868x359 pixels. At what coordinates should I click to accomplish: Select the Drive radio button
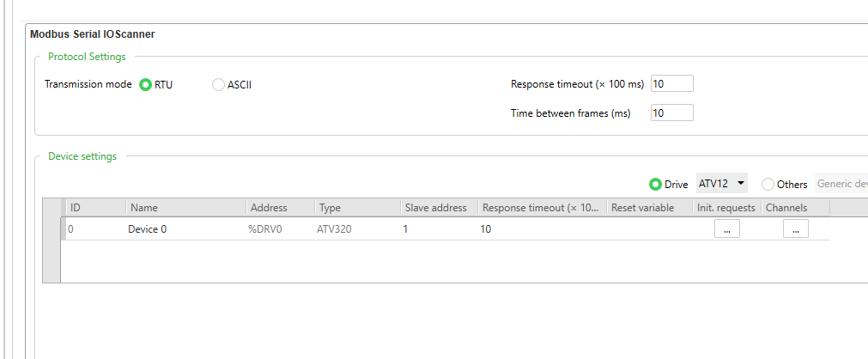pyautogui.click(x=655, y=185)
